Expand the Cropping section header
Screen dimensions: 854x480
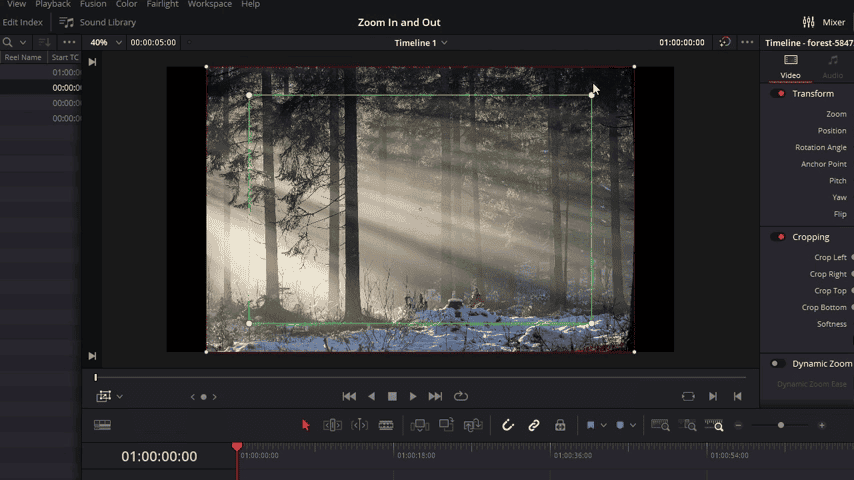(810, 237)
